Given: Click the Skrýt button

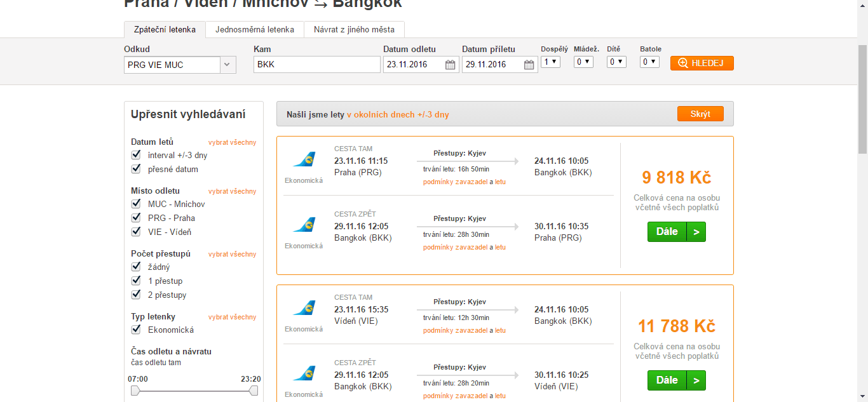Looking at the screenshot, I should pos(700,114).
